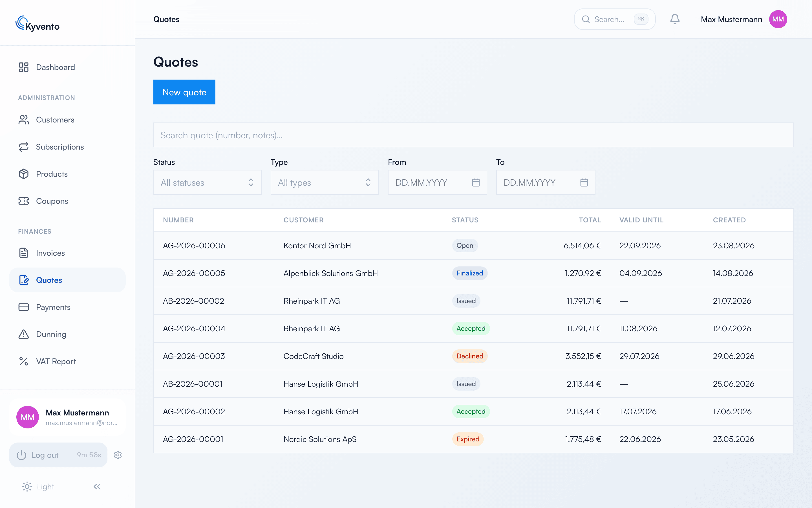Screen dimensions: 812x508
Task: Click the Log out button
Action: pos(58,455)
